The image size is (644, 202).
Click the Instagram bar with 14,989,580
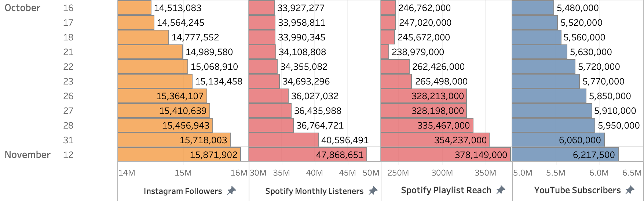(150, 52)
